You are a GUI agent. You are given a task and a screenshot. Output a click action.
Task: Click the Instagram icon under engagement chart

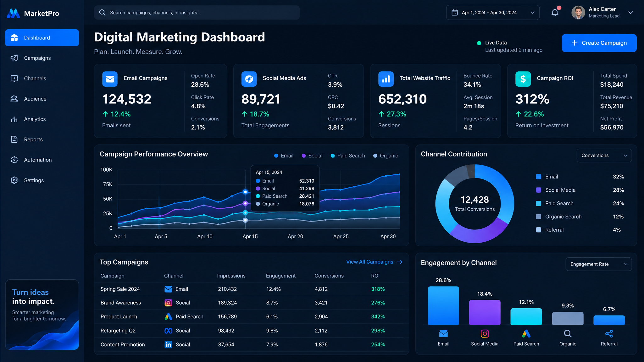point(485,333)
